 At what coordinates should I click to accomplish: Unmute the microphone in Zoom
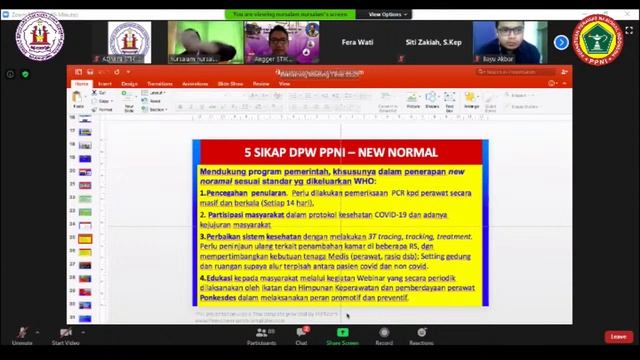[22, 336]
